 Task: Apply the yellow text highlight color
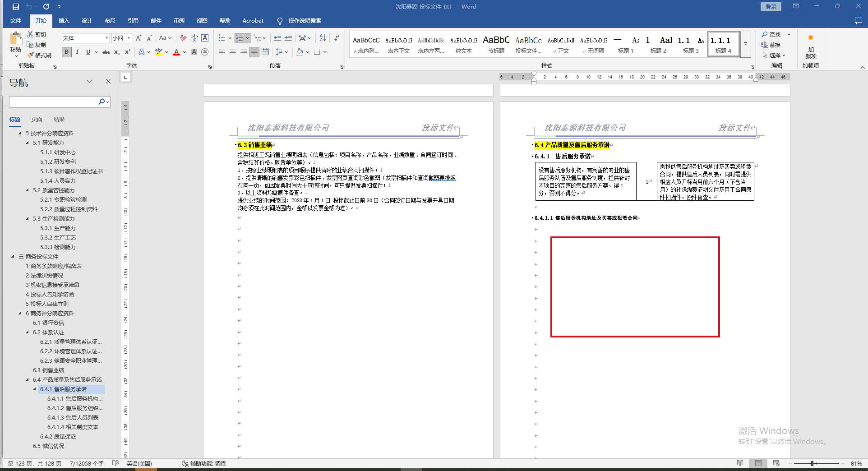click(158, 52)
